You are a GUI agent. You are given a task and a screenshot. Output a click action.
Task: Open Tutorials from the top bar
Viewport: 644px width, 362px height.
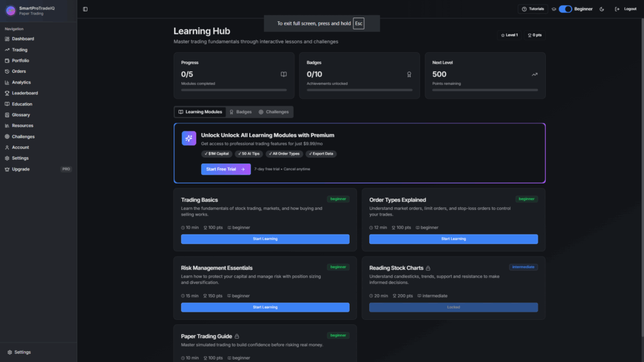533,9
